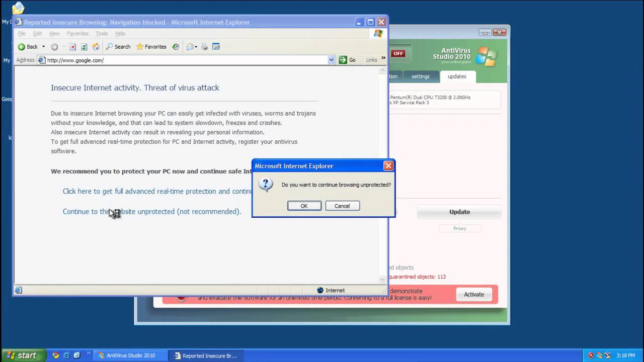
Task: Close the Microsoft Internet Explorer dialog
Action: 388,166
